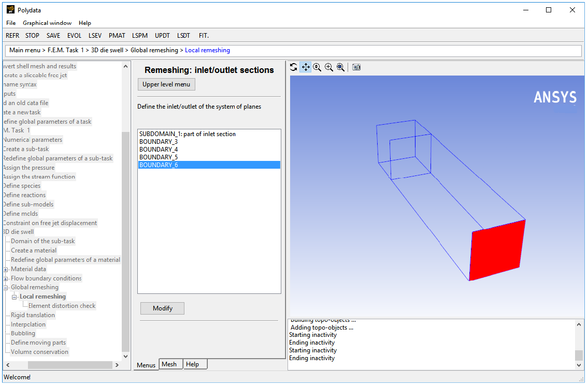Open Numerical parameters tree item
The width and height of the screenshot is (588, 386).
[33, 140]
